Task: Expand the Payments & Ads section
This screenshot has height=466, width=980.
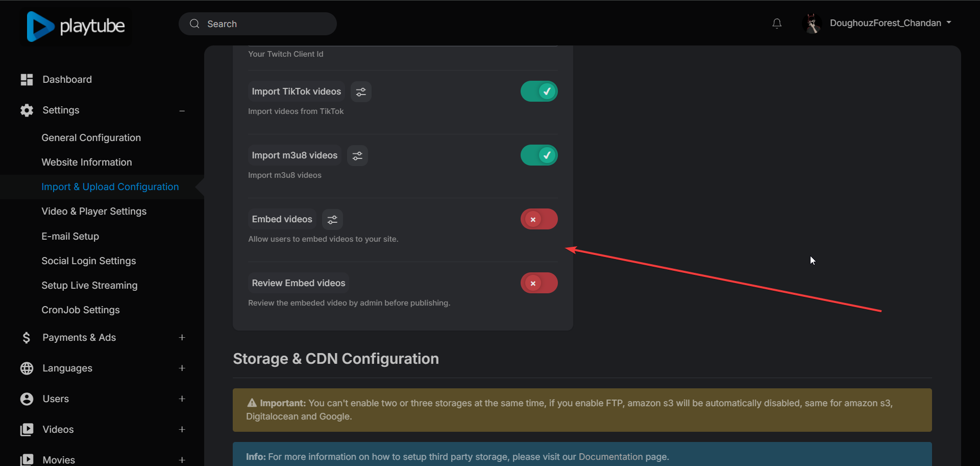Action: click(182, 338)
